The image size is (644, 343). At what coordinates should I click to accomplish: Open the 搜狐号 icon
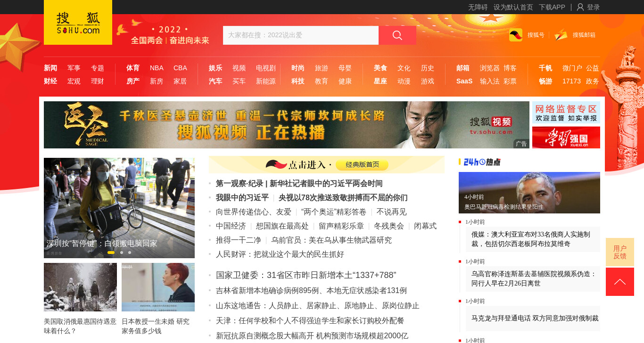pyautogui.click(x=516, y=35)
